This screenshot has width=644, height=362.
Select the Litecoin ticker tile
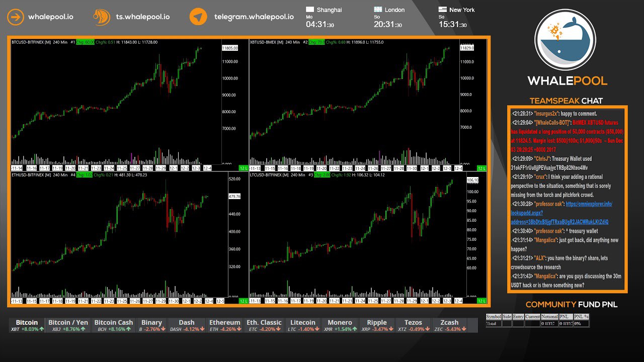[x=303, y=325]
